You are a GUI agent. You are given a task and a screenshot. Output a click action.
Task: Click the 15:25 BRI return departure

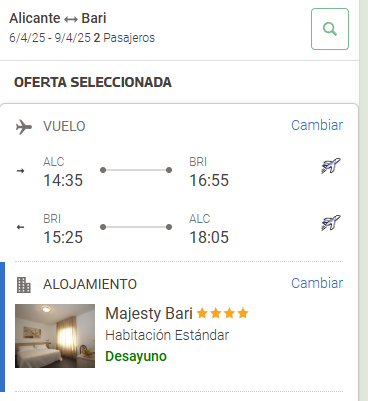63,237
